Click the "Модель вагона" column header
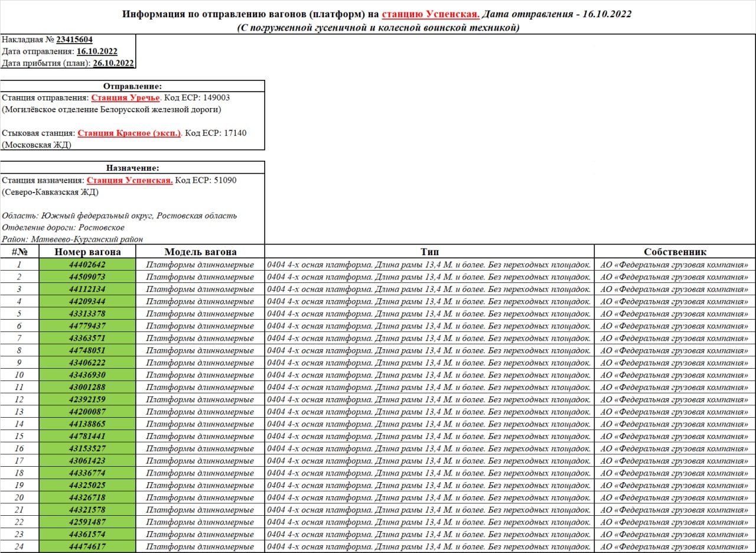Viewport: 756px width, 553px height. coord(200,252)
